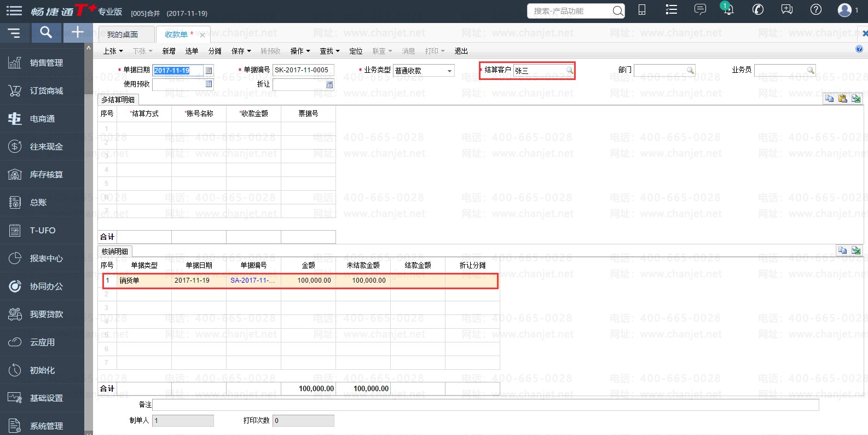
Task: Click the task list icon in header
Action: [671, 10]
